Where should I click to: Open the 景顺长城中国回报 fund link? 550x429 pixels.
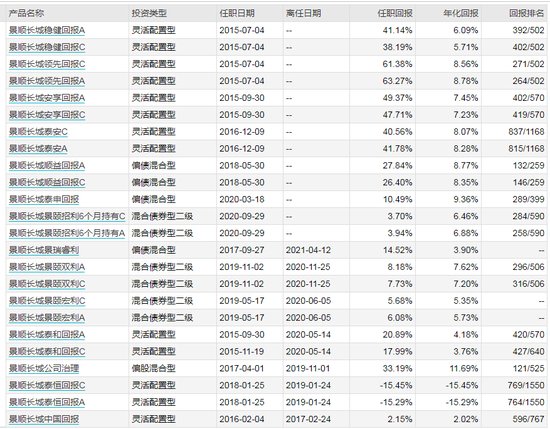point(44,419)
